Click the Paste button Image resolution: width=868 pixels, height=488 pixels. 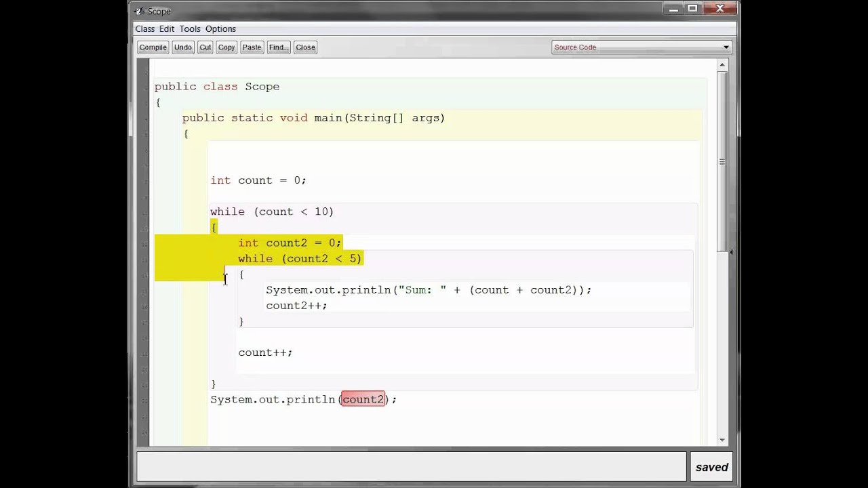pos(252,47)
